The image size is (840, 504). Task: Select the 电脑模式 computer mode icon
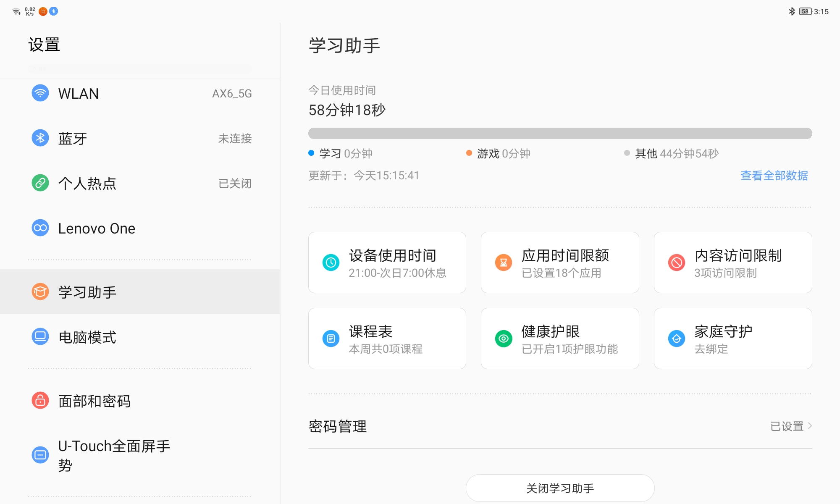[x=40, y=336]
